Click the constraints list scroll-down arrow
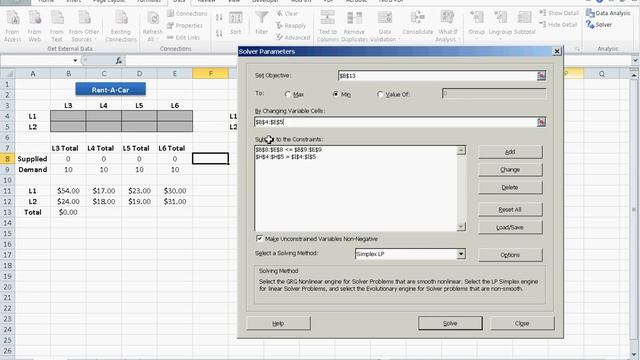Image resolution: width=640 pixels, height=360 pixels. [x=461, y=227]
